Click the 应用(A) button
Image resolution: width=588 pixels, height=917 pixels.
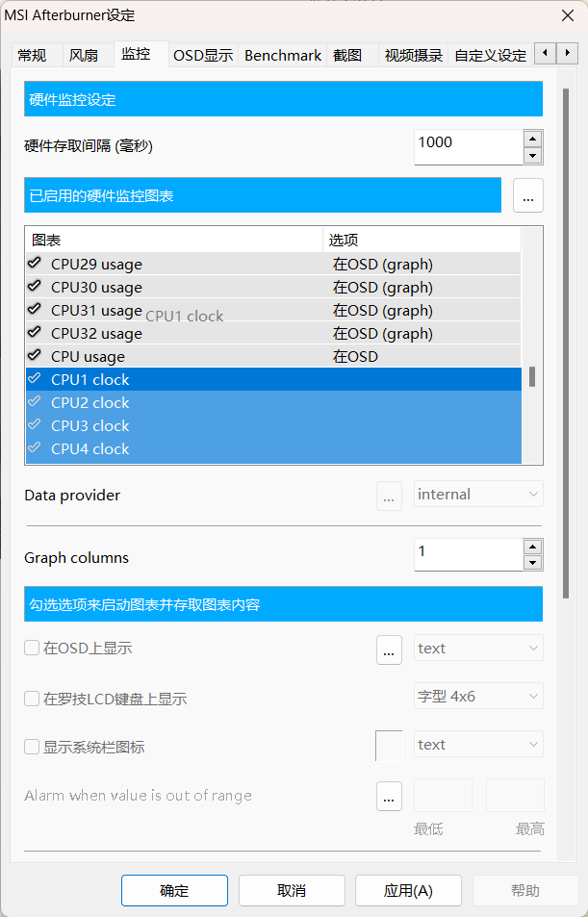(x=408, y=890)
